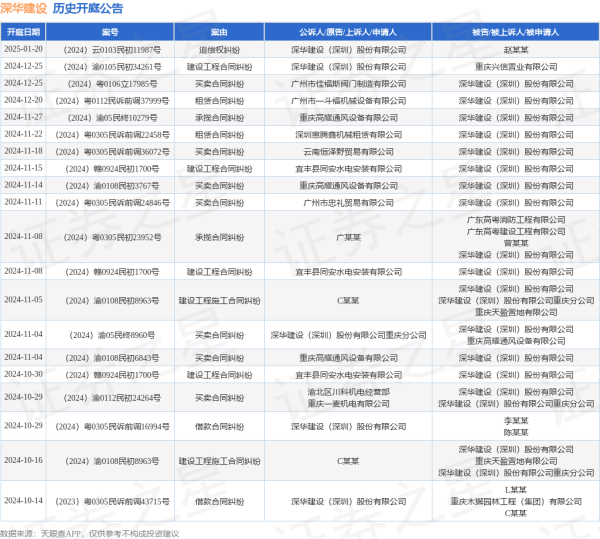Click defendant L某某
Image resolution: width=600 pixels, height=539 pixels.
[516, 490]
